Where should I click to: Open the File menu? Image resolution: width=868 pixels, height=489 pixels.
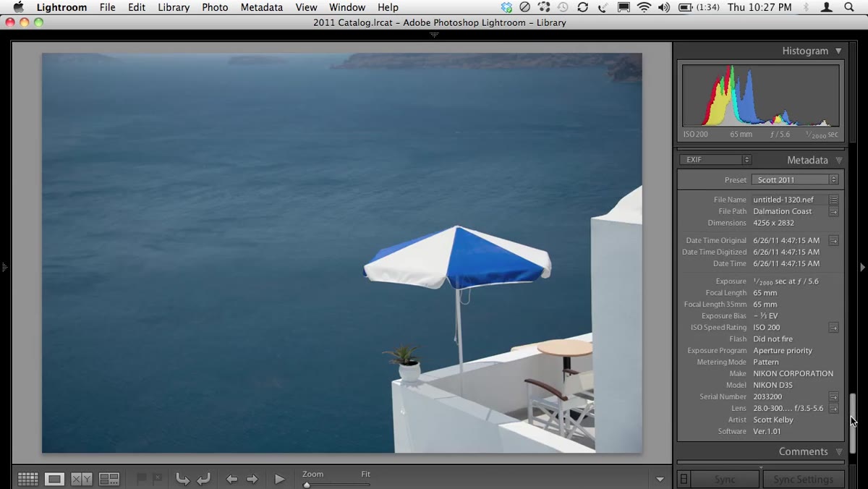pyautogui.click(x=107, y=7)
